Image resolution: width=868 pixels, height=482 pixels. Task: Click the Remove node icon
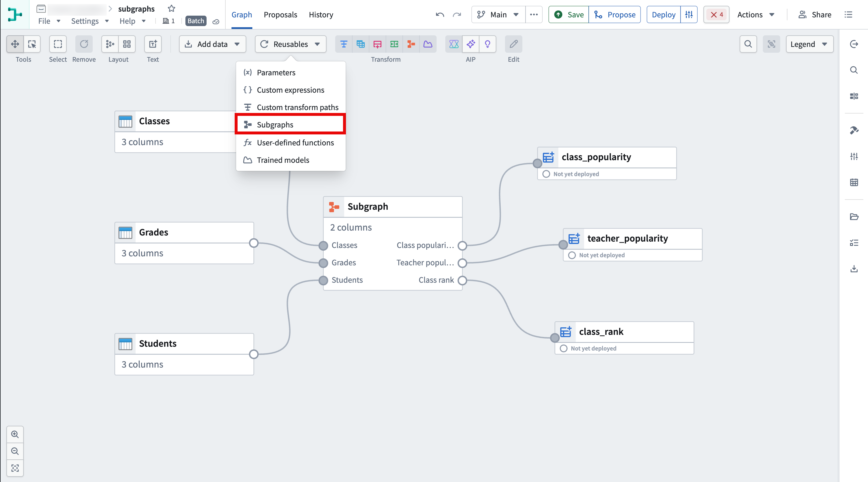tap(84, 44)
